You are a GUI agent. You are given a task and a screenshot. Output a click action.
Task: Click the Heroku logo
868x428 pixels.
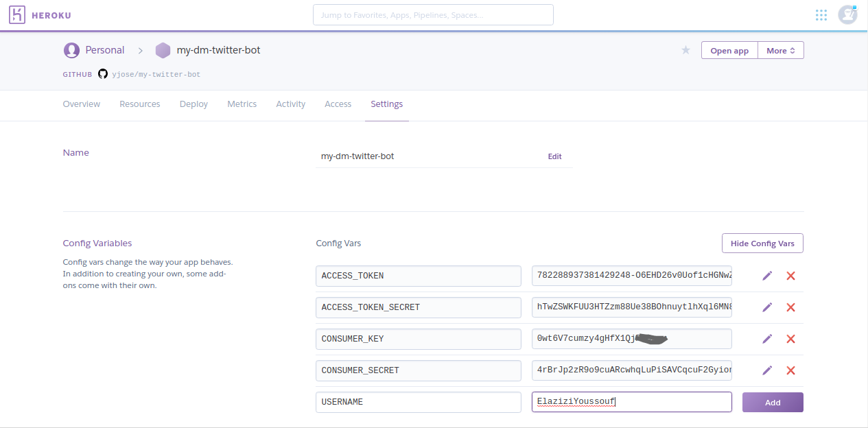pyautogui.click(x=16, y=14)
